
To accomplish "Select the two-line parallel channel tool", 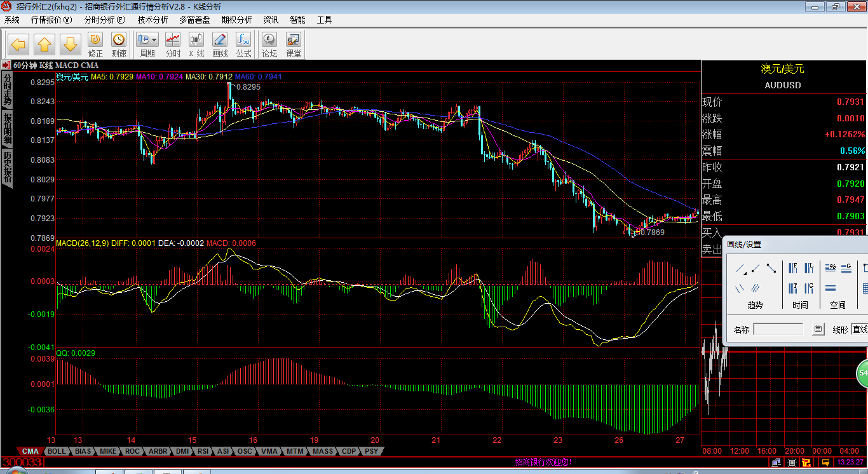I will [740, 288].
